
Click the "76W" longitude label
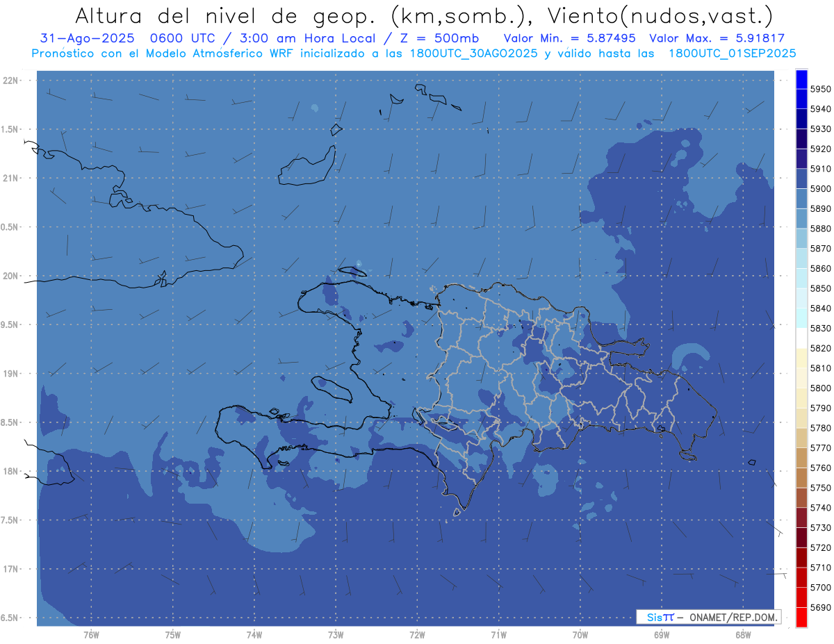(x=91, y=634)
